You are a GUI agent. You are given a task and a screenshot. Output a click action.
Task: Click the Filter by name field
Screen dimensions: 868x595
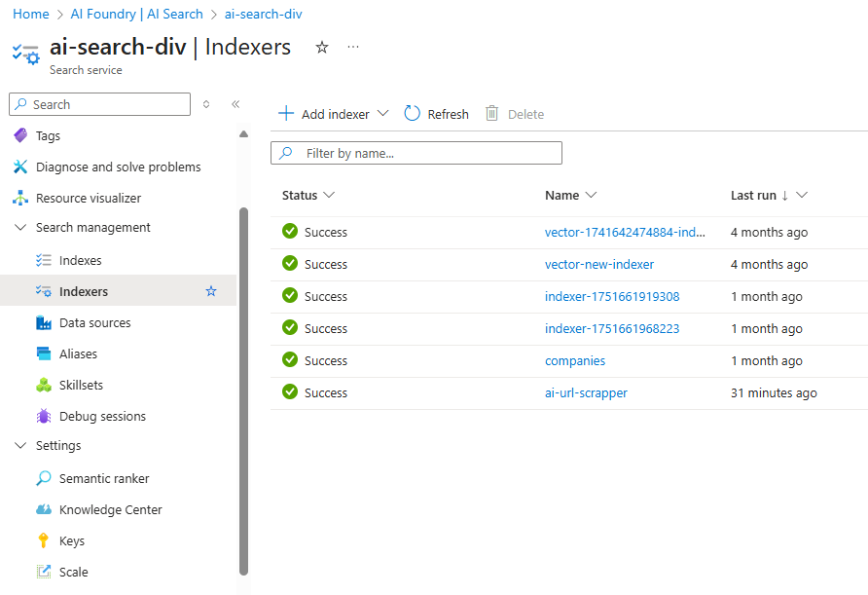click(416, 153)
